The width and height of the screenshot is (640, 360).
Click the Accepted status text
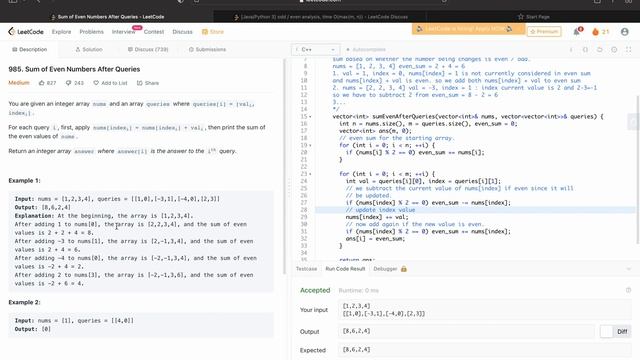315,290
